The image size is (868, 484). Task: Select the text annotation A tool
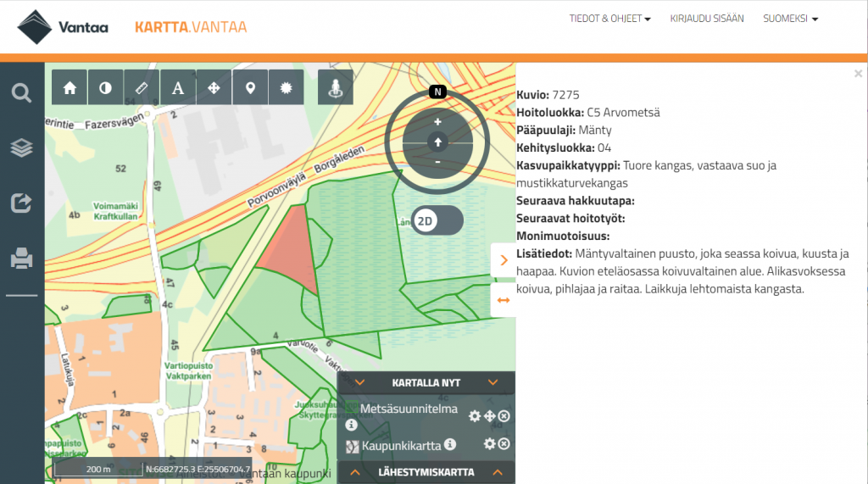point(178,87)
